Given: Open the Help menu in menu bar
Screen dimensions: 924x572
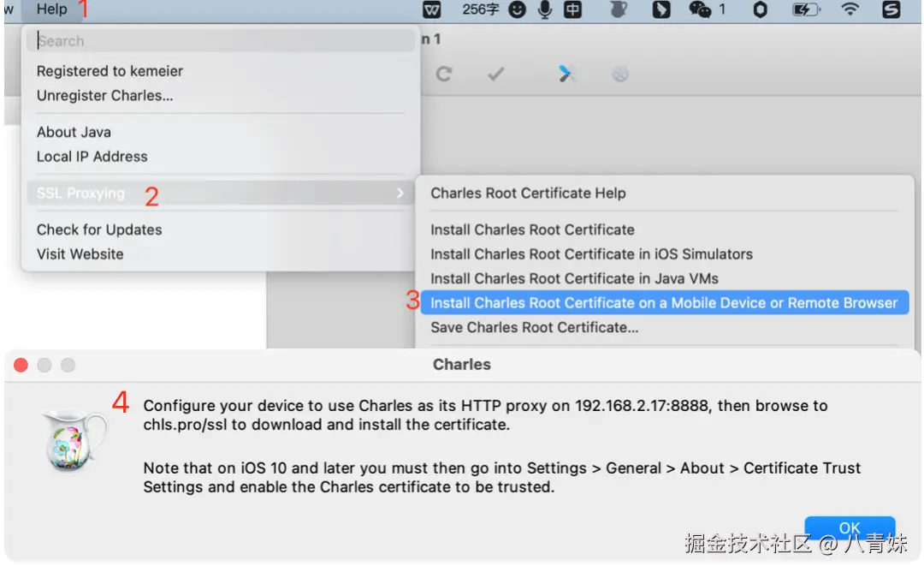Looking at the screenshot, I should (x=52, y=9).
